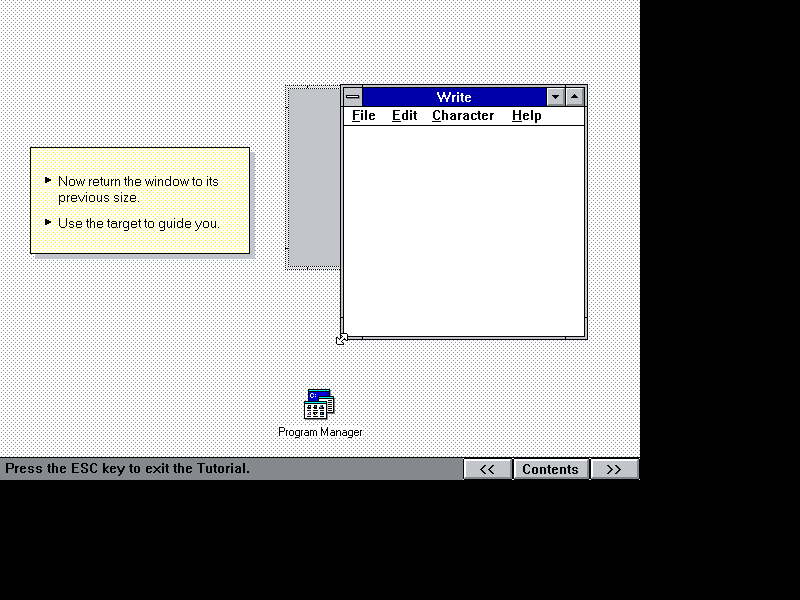The height and width of the screenshot is (600, 800).
Task: Click the first bullet arrow in the instructions
Action: pos(48,179)
